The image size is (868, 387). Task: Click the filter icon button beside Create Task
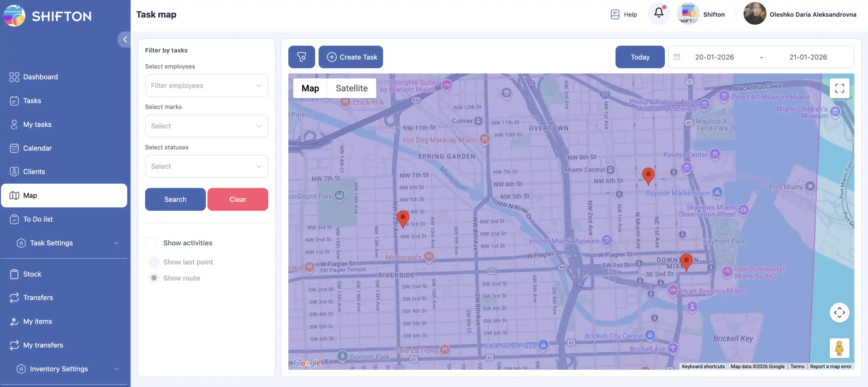click(301, 57)
